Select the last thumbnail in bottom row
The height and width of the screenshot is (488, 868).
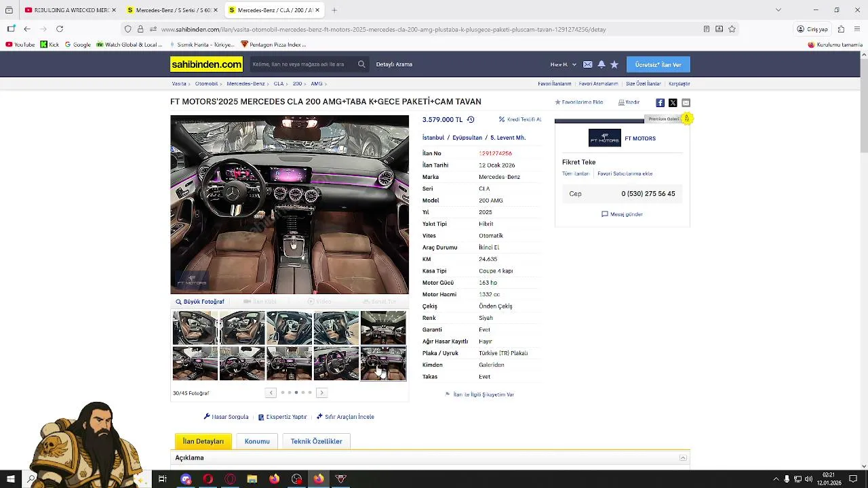tap(383, 364)
